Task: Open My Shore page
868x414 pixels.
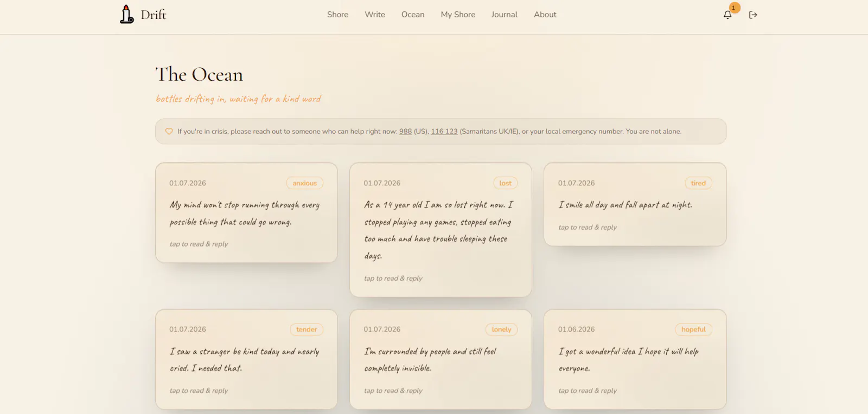Action: 458,15
